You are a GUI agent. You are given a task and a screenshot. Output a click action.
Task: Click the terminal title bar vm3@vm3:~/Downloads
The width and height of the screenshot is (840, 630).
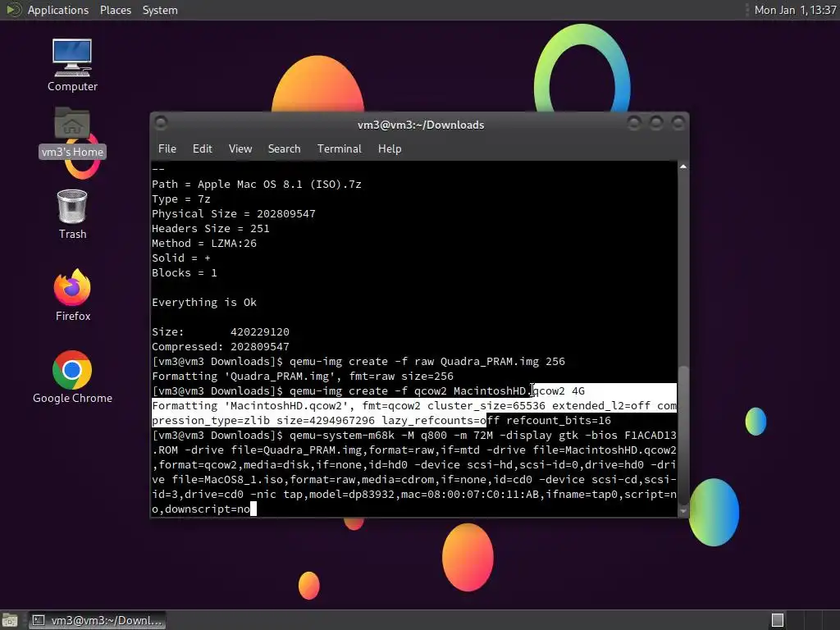coord(421,125)
